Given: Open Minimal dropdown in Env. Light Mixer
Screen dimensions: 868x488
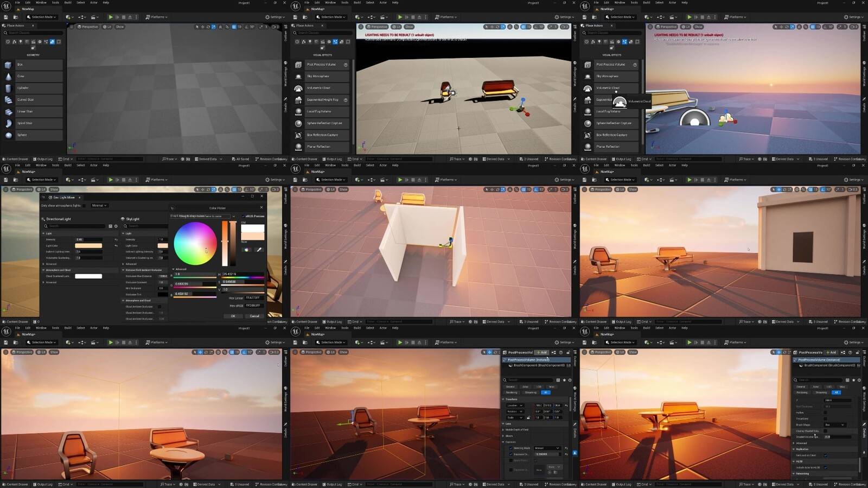Looking at the screenshot, I should coord(99,206).
